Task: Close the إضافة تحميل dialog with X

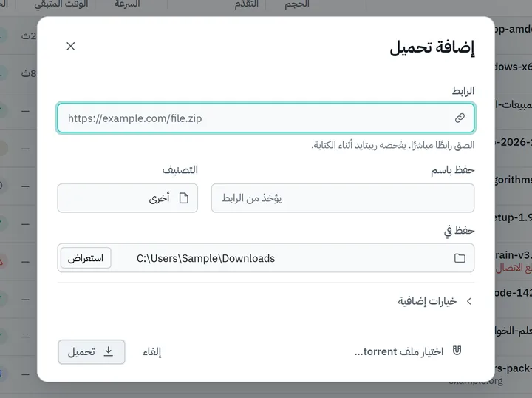Action: tap(71, 46)
